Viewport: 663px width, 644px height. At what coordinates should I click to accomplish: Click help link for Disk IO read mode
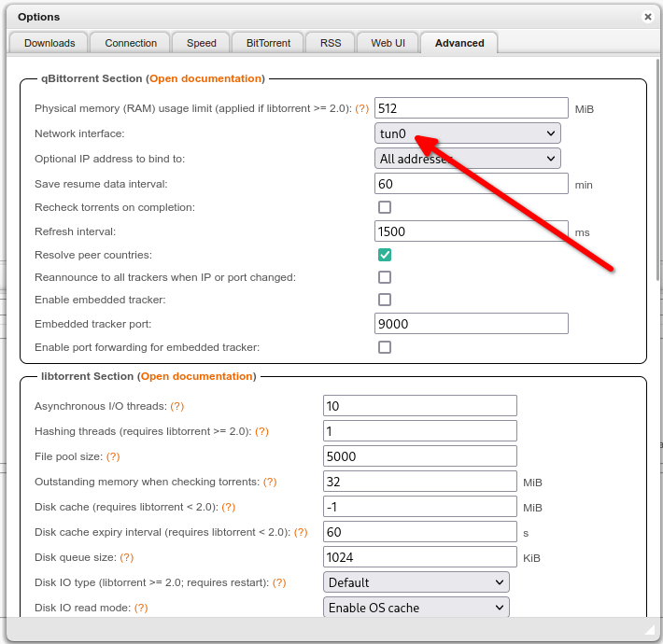point(141,608)
